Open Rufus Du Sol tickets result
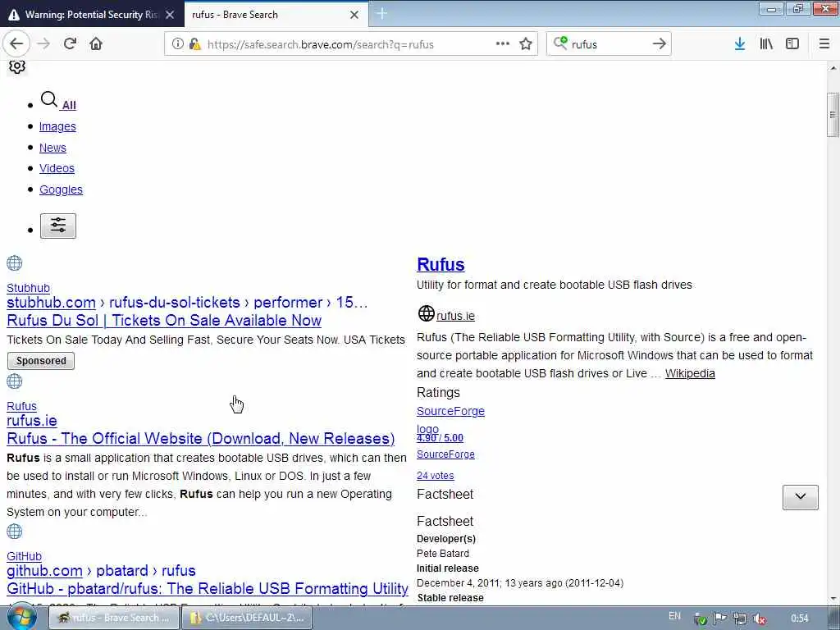The width and height of the screenshot is (840, 630). [x=164, y=321]
